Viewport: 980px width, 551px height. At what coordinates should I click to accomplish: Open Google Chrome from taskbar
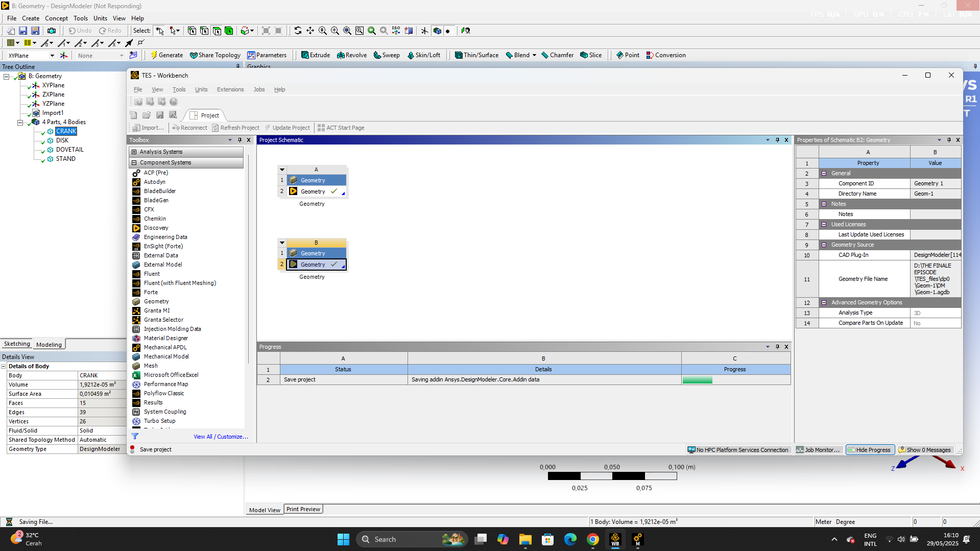pos(593,539)
